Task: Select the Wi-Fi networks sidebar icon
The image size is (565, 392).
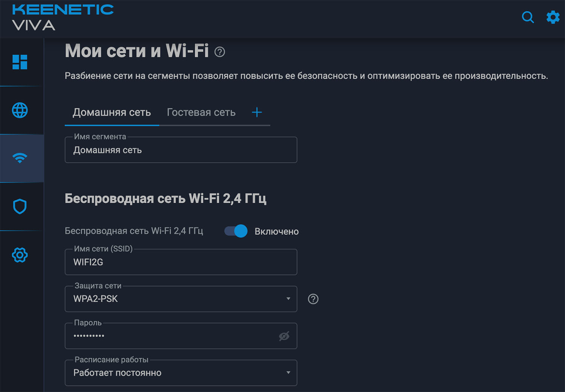Action: click(x=20, y=158)
